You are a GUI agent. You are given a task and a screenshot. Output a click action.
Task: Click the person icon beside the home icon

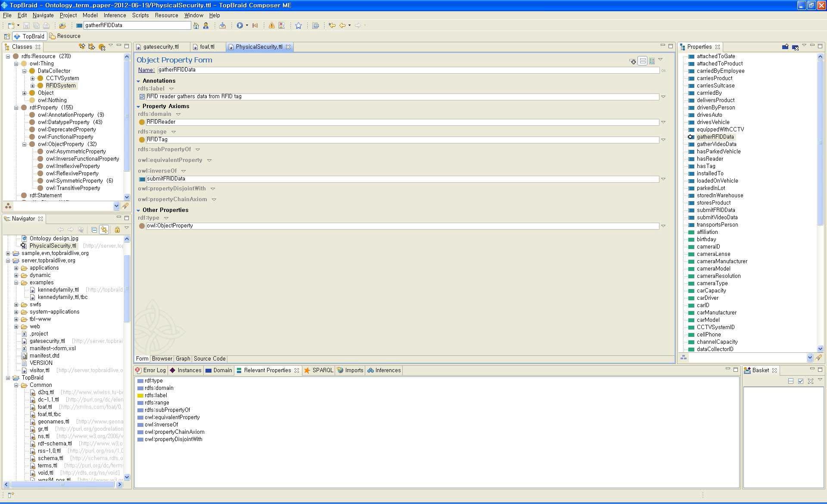click(x=206, y=25)
